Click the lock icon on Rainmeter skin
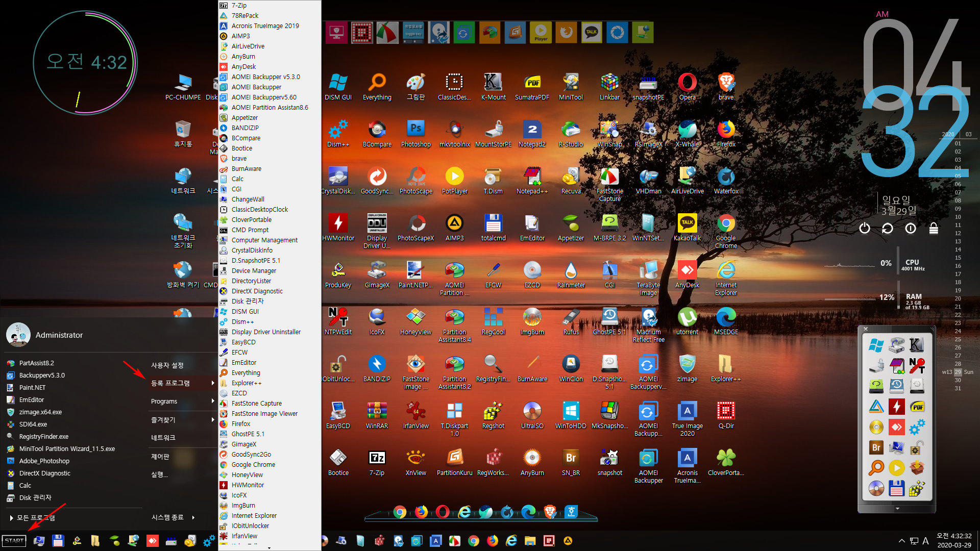The width and height of the screenshot is (980, 551). [934, 228]
